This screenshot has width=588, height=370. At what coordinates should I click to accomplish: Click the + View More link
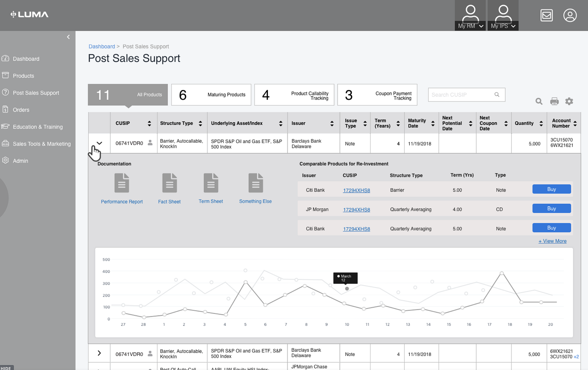pyautogui.click(x=552, y=241)
